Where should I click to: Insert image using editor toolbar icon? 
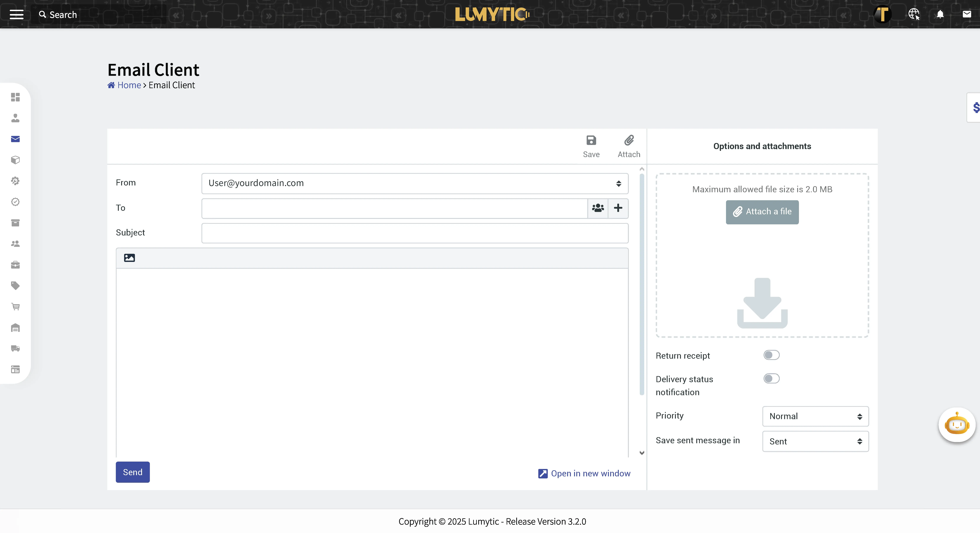coord(129,258)
